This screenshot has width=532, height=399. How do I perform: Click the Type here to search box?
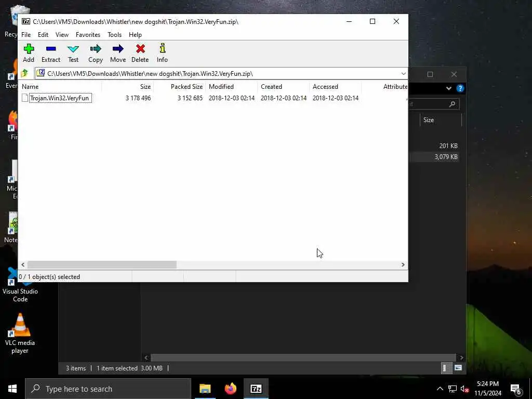(x=108, y=389)
